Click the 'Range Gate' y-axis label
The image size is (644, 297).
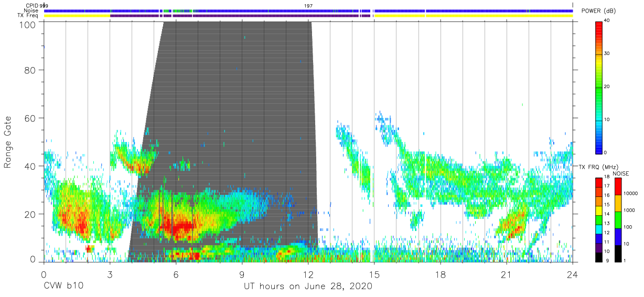pyautogui.click(x=8, y=142)
